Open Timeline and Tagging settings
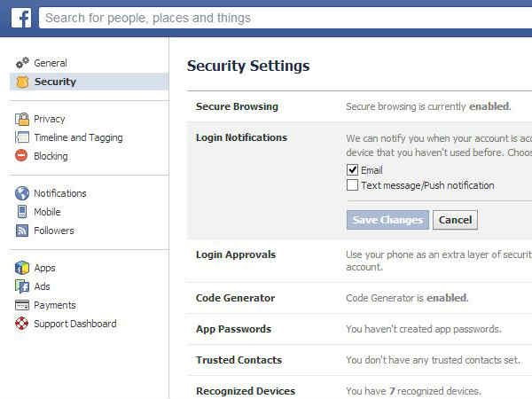The image size is (532, 399). [78, 137]
